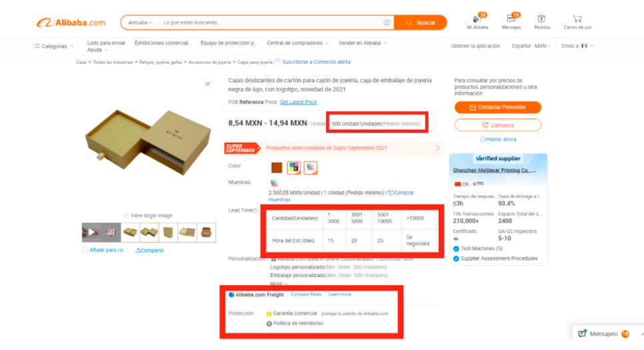
Task: Click the Get Latest Price link
Action: pos(298,102)
